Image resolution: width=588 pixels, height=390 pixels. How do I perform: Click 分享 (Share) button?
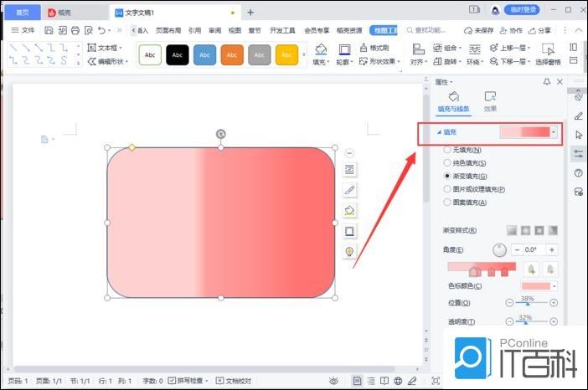pyautogui.click(x=539, y=30)
